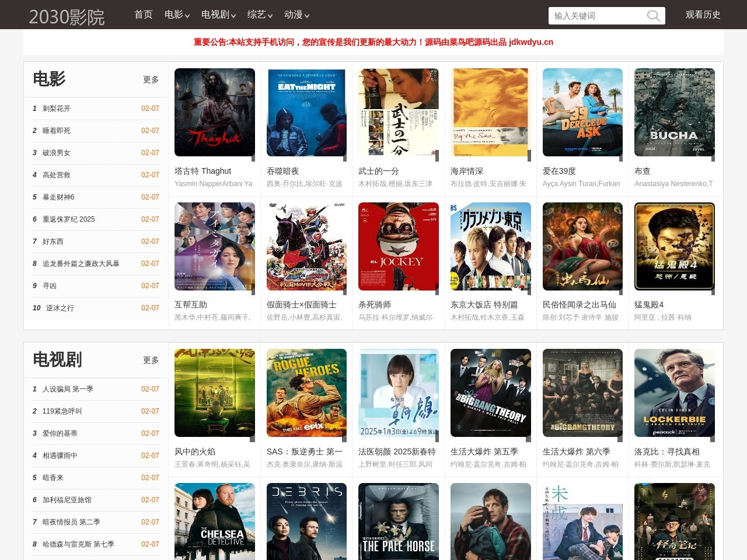747x560 pixels.
Task: Click 更多 in the 电影 section
Action: (151, 79)
